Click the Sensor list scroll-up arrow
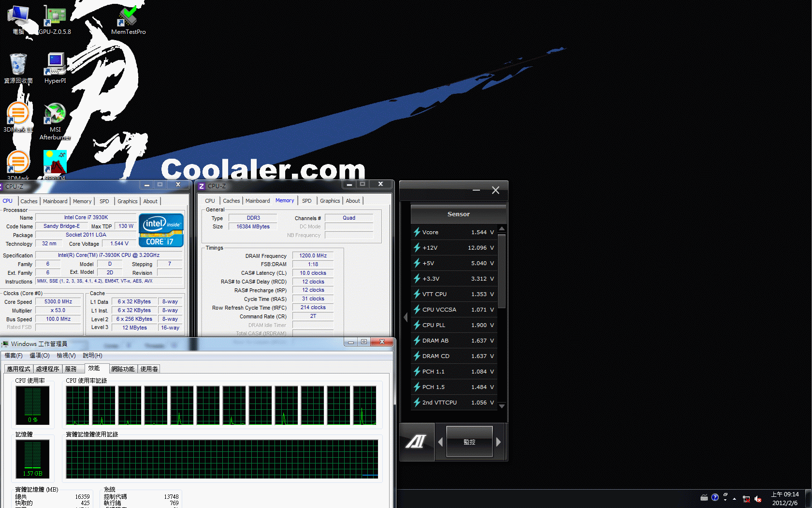 pos(502,229)
